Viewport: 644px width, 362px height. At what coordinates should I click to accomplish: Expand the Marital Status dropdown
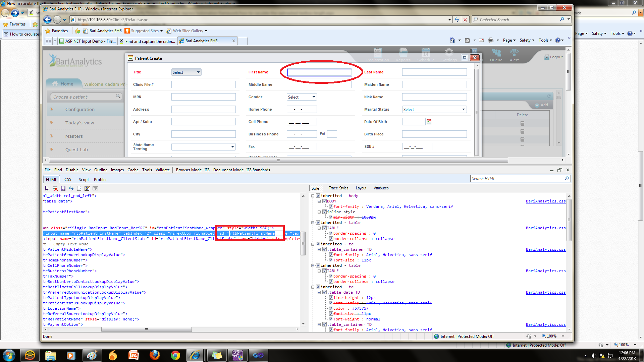point(434,109)
